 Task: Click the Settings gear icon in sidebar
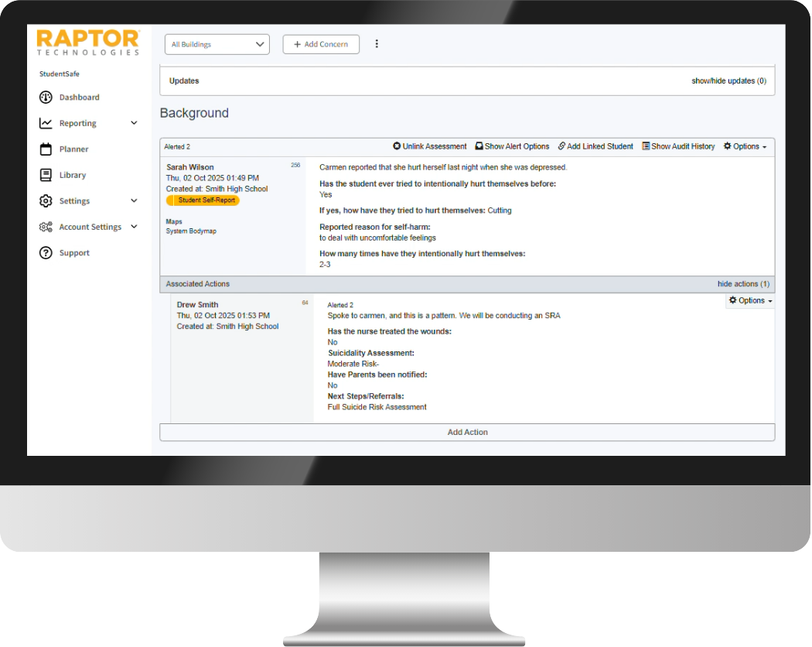click(46, 201)
